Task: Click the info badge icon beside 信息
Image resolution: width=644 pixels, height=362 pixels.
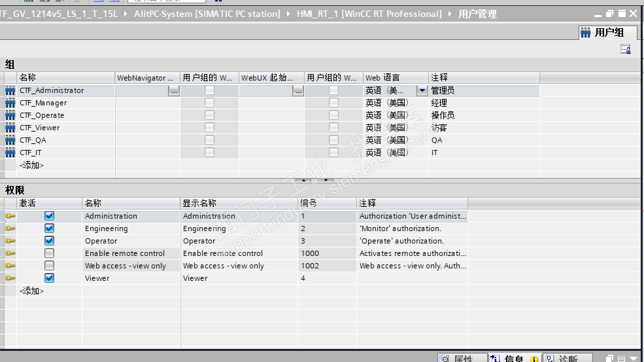Action: 534,359
